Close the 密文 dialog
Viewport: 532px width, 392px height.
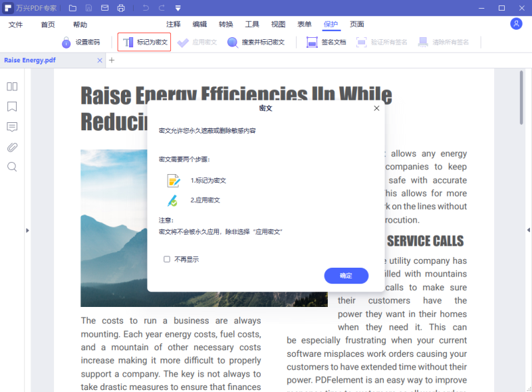coord(376,108)
